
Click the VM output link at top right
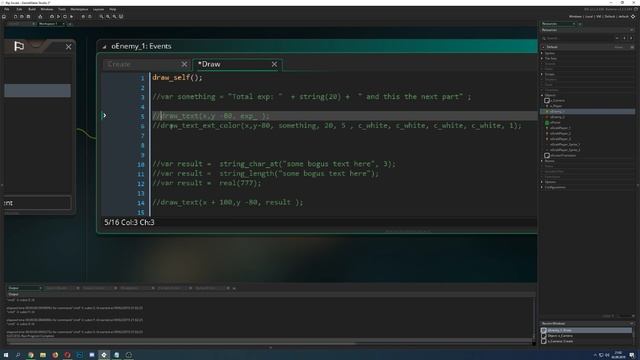(x=599, y=17)
